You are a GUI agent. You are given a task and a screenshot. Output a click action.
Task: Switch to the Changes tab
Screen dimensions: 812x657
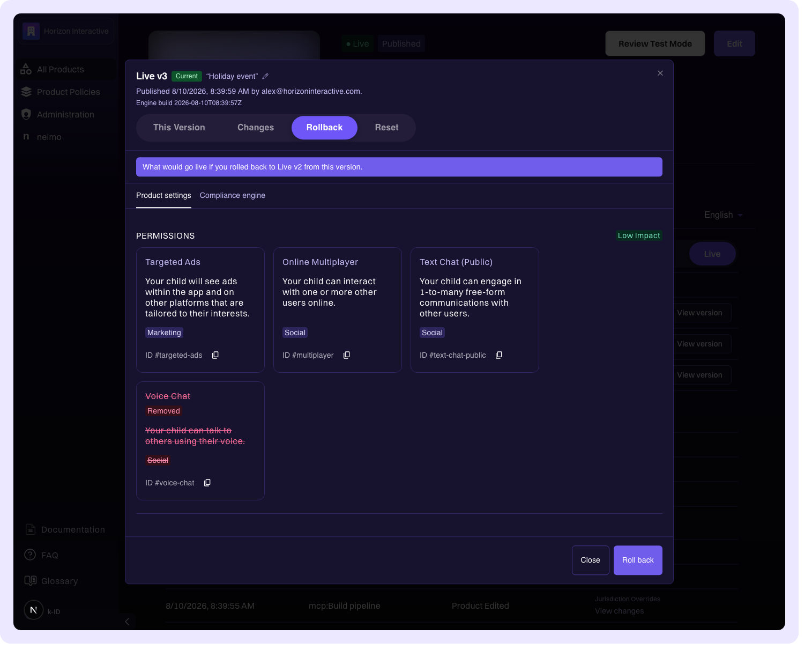tap(256, 128)
